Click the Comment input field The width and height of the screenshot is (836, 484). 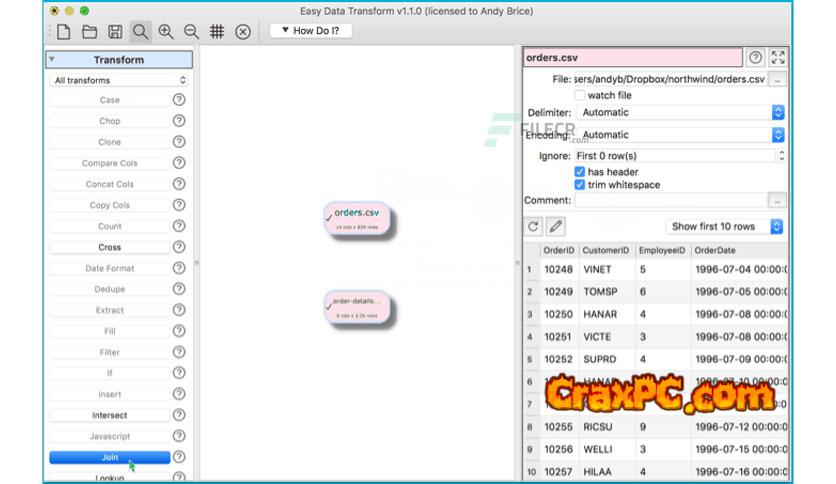670,201
